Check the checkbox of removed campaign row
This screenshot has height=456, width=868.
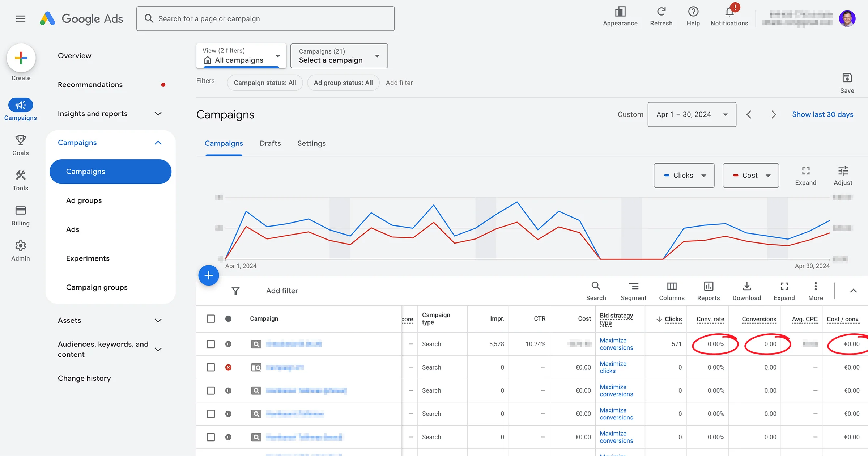tap(211, 367)
